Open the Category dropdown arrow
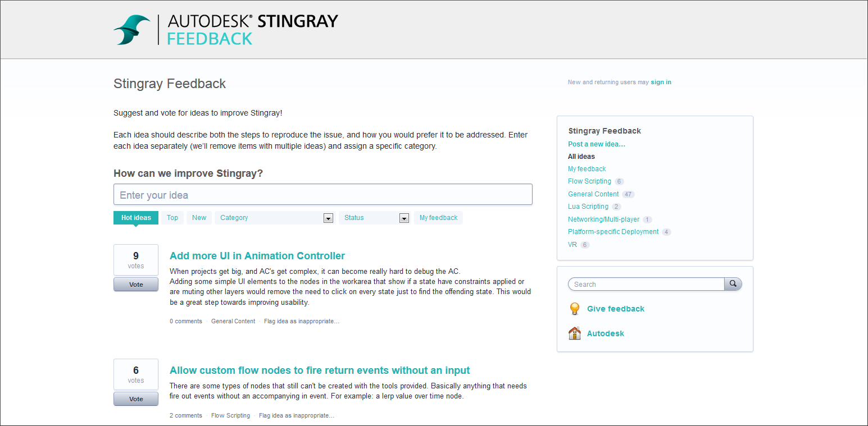 click(x=329, y=218)
